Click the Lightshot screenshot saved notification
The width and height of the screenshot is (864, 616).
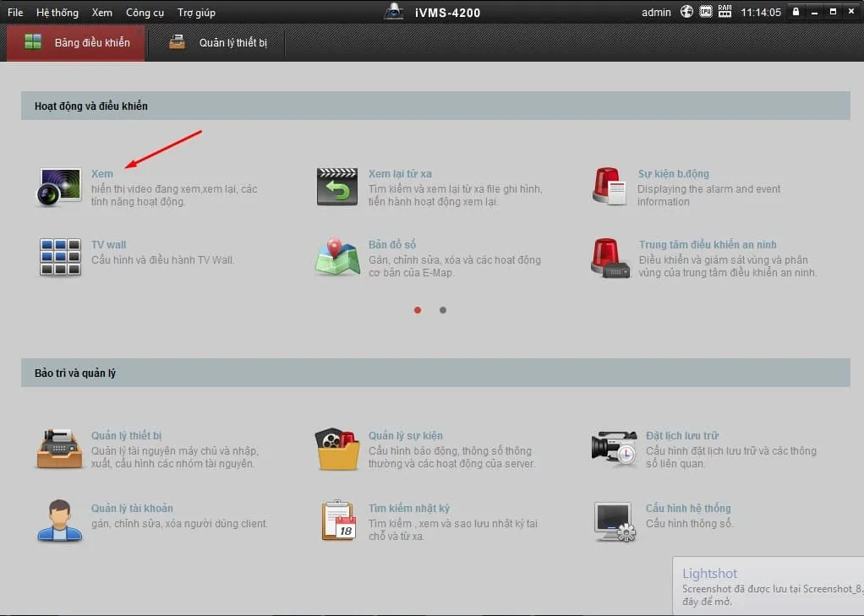coord(769,586)
